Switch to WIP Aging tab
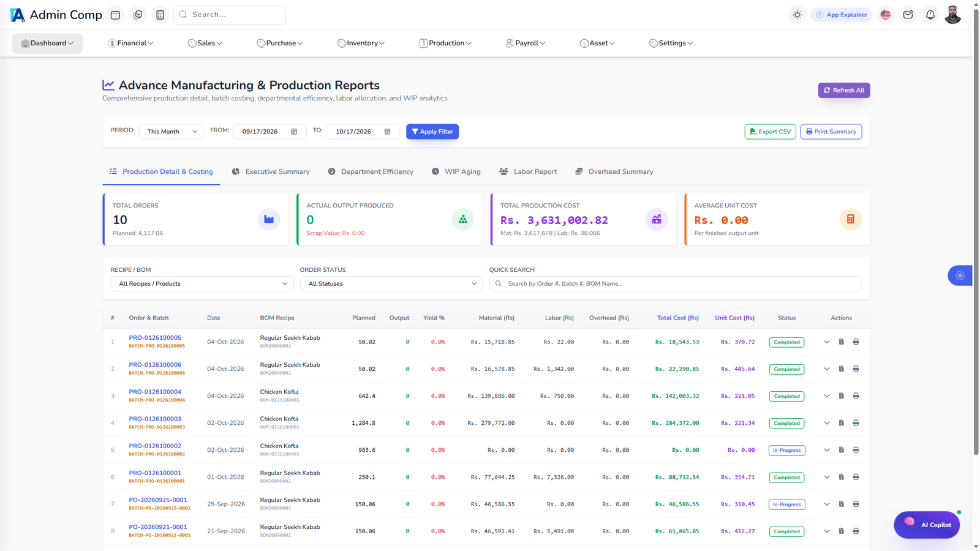This screenshot has height=551, width=980. (x=456, y=171)
